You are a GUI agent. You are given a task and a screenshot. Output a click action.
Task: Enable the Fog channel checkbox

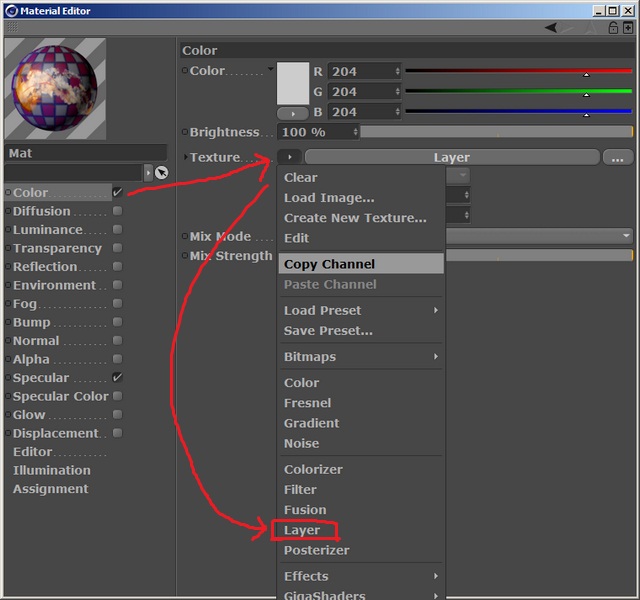coord(118,303)
